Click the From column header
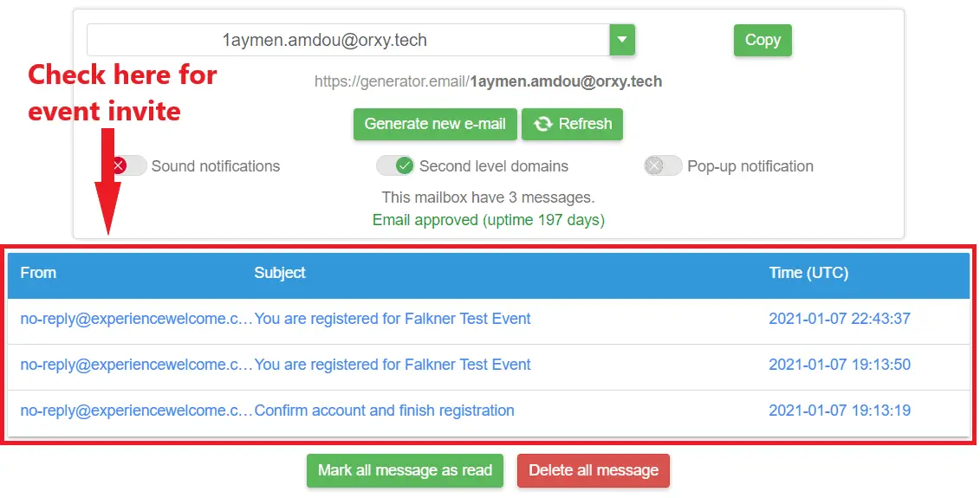Screen dimensions: 980x498 [x=38, y=273]
